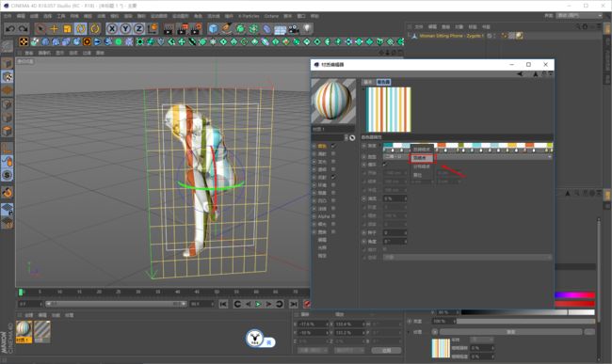
Task: Add a blue Cube primitive object
Action: click(213, 29)
